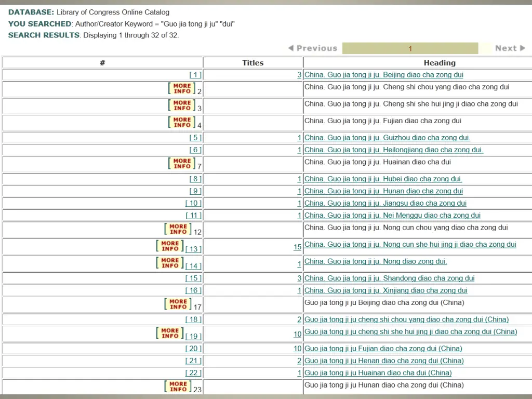The image size is (532, 399).
Task: Open entry number [ 6 ]
Action: (x=195, y=150)
